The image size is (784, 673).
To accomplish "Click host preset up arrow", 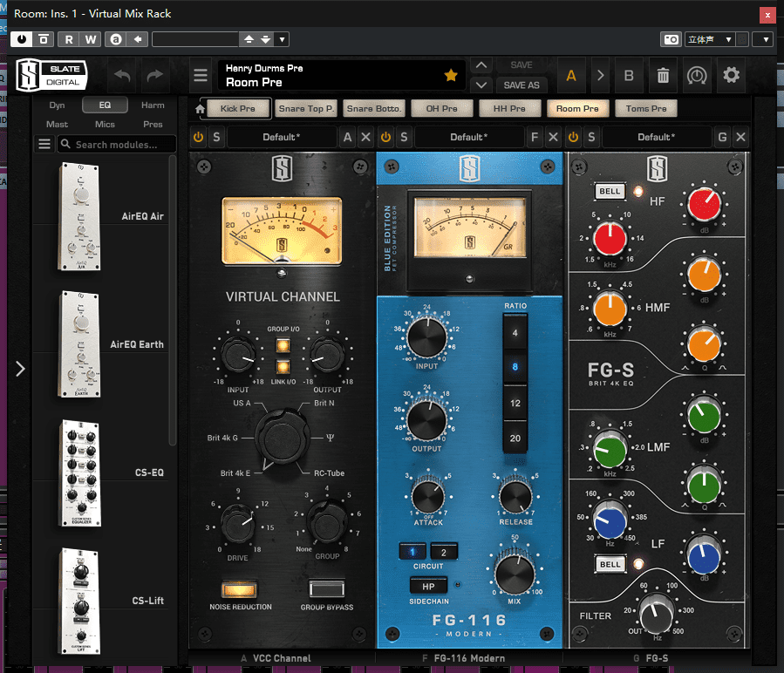I will [x=249, y=39].
